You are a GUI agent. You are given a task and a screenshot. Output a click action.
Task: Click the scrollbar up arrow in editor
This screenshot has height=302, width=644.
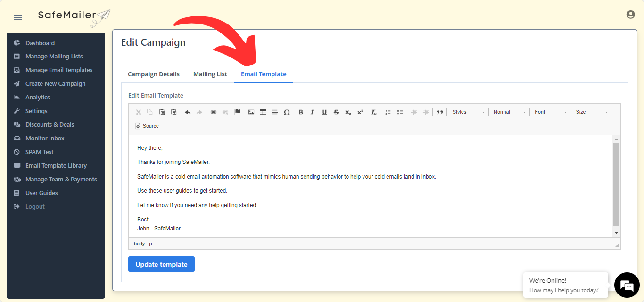tap(616, 139)
